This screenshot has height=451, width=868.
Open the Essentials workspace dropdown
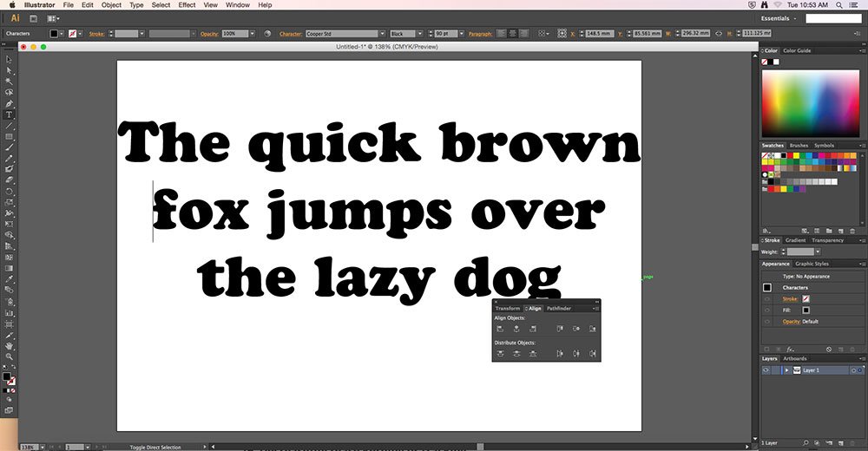[x=779, y=18]
